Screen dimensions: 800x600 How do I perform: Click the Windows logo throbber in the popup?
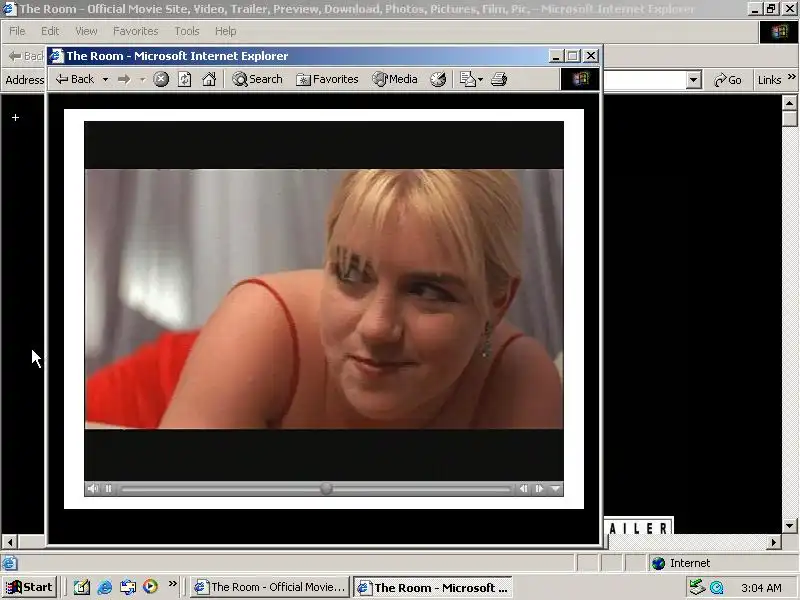(580, 79)
